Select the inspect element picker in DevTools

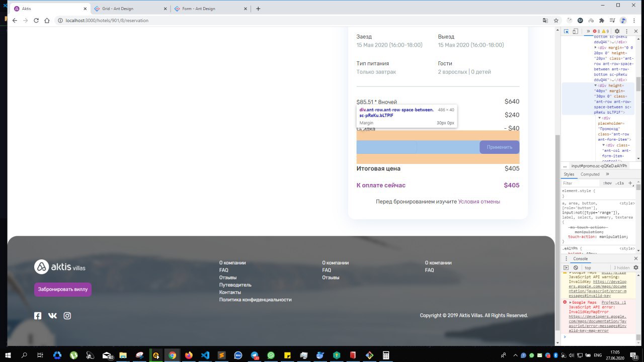[x=566, y=31]
